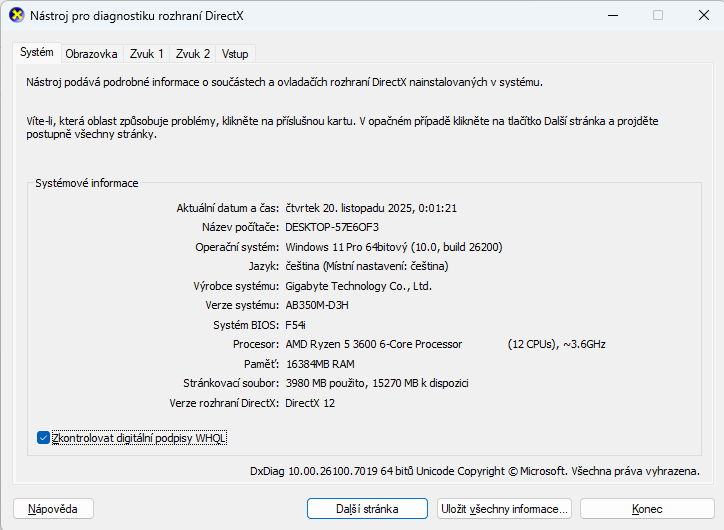Click the DirectX 12 version value

click(311, 403)
